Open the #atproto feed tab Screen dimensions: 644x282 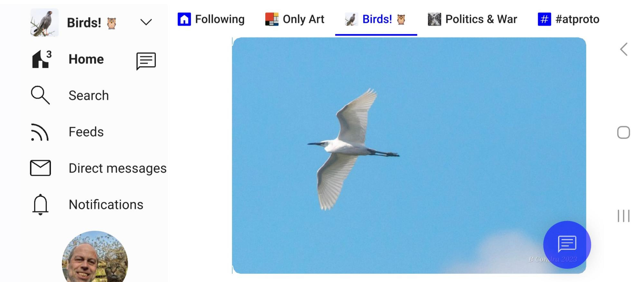568,19
